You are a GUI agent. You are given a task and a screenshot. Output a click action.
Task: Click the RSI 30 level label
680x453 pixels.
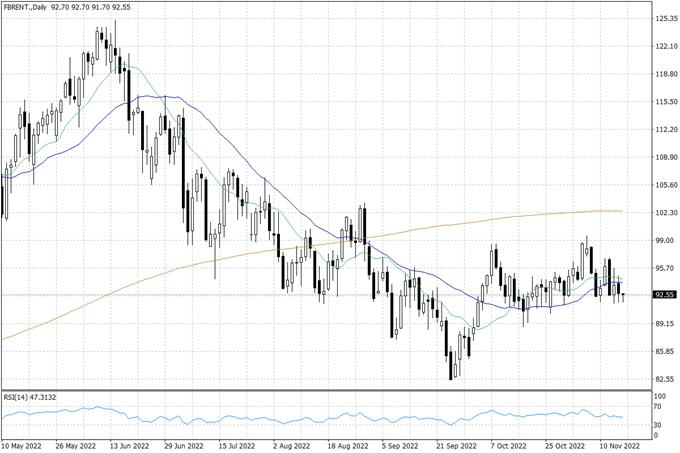[657, 426]
